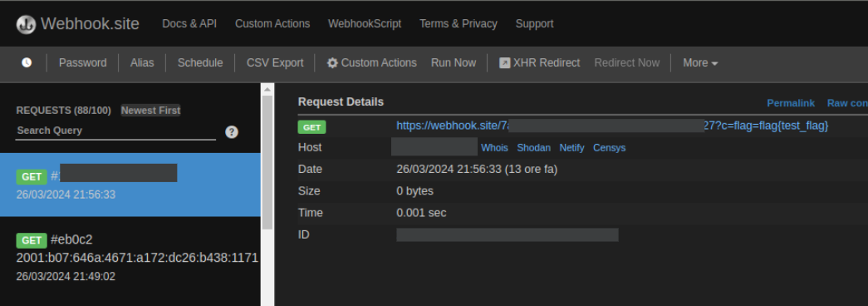Click the size value 0 bytes
868x306 pixels.
pyautogui.click(x=414, y=191)
